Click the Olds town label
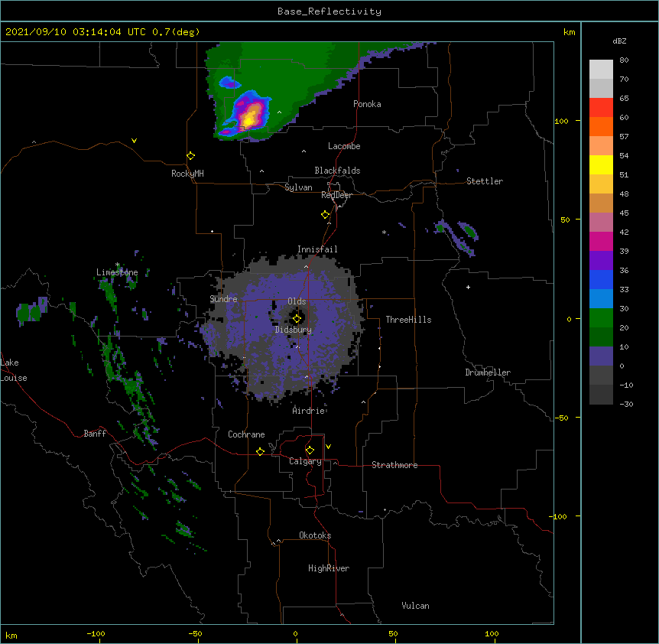This screenshot has height=644, width=659. pyautogui.click(x=297, y=301)
